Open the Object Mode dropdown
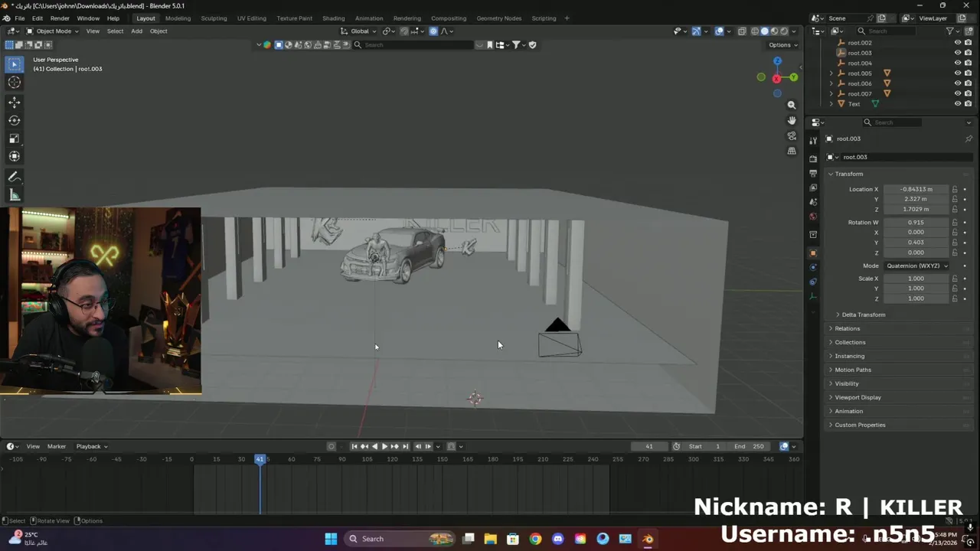This screenshot has width=980, height=551. click(51, 31)
